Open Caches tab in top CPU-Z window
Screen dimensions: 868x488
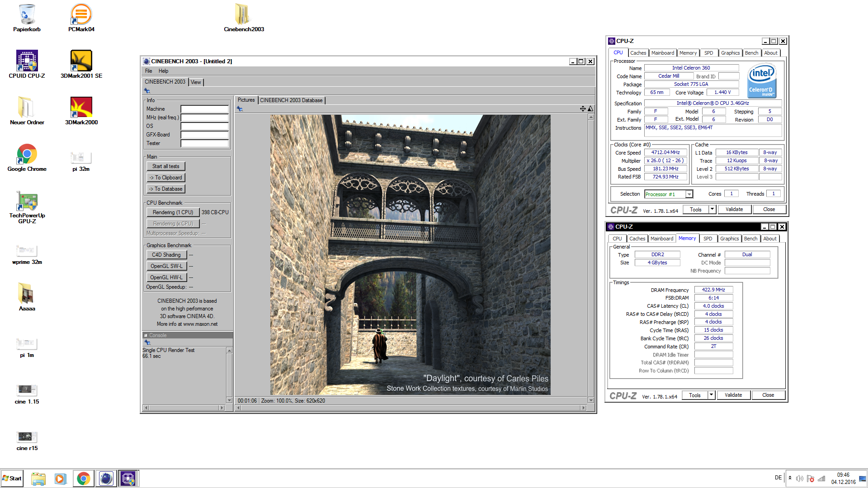(638, 53)
